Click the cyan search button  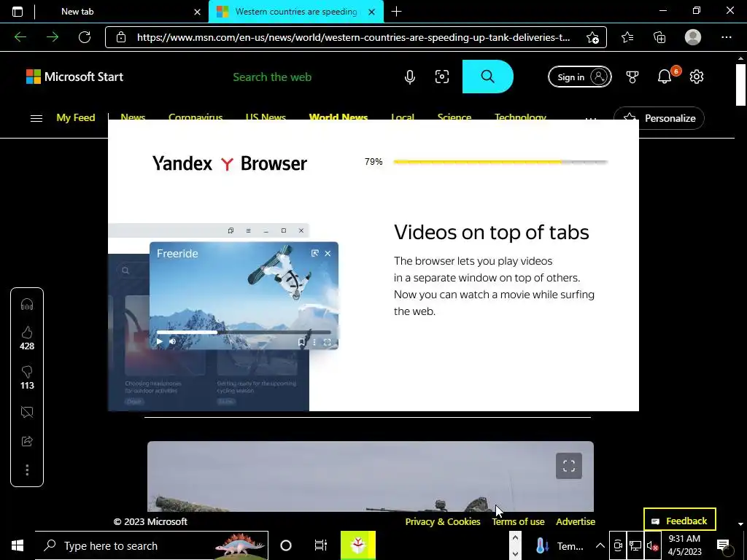(x=488, y=77)
